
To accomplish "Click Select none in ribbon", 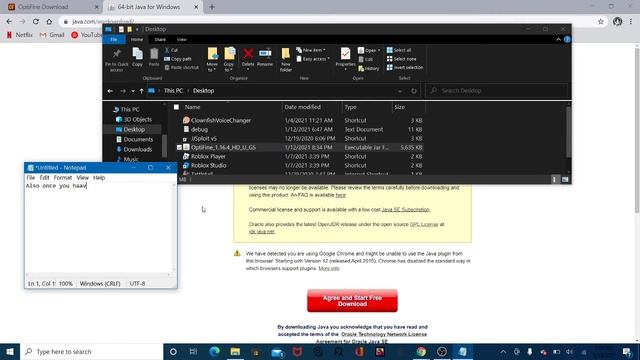I will click(x=401, y=59).
